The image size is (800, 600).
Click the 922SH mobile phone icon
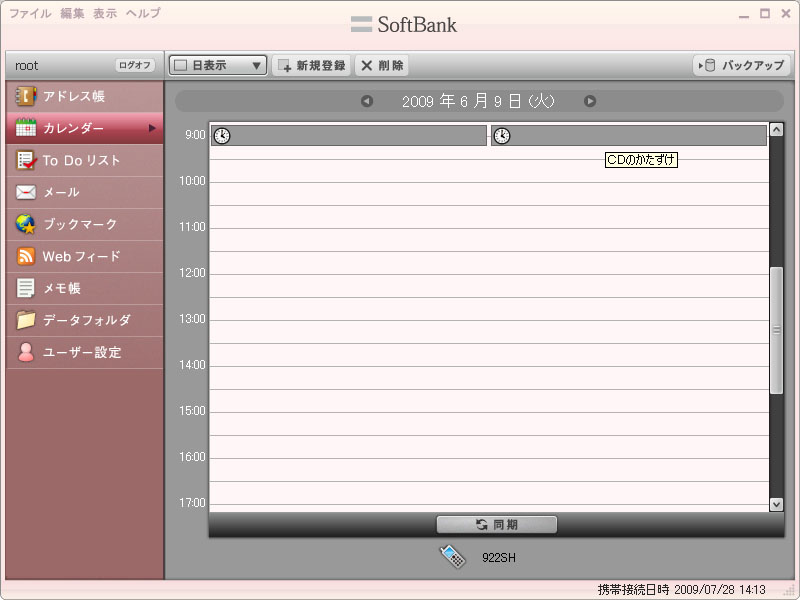[x=453, y=557]
